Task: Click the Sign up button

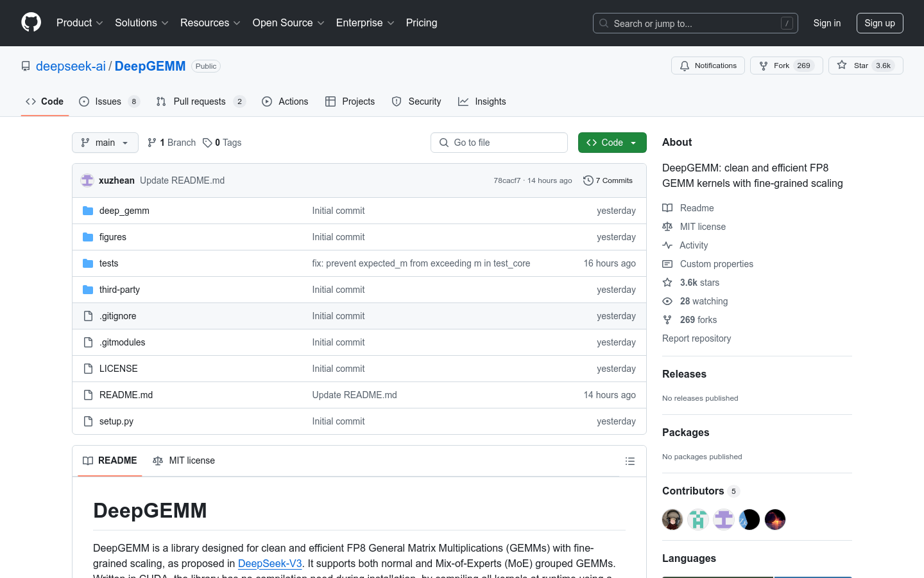Action: click(880, 23)
